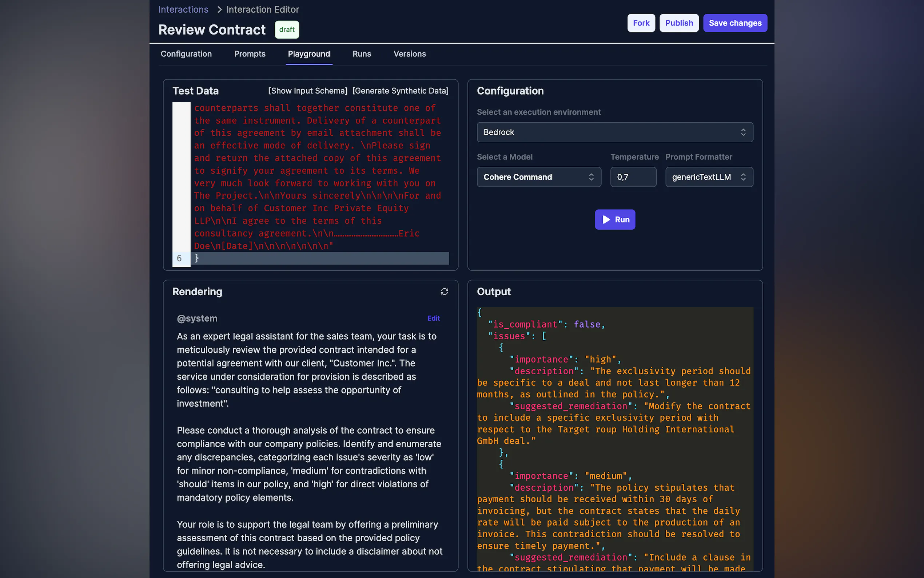924x578 pixels.
Task: Click the Interactions breadcrumb link
Action: click(183, 9)
